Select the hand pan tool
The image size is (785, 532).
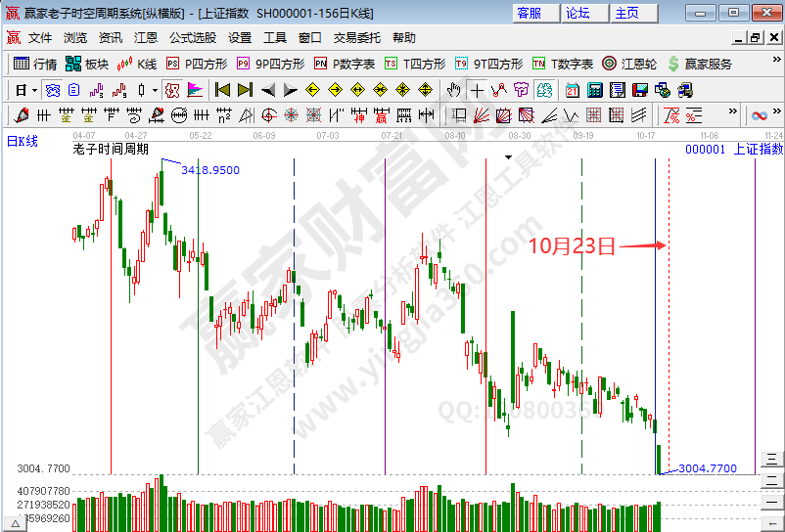pyautogui.click(x=453, y=90)
